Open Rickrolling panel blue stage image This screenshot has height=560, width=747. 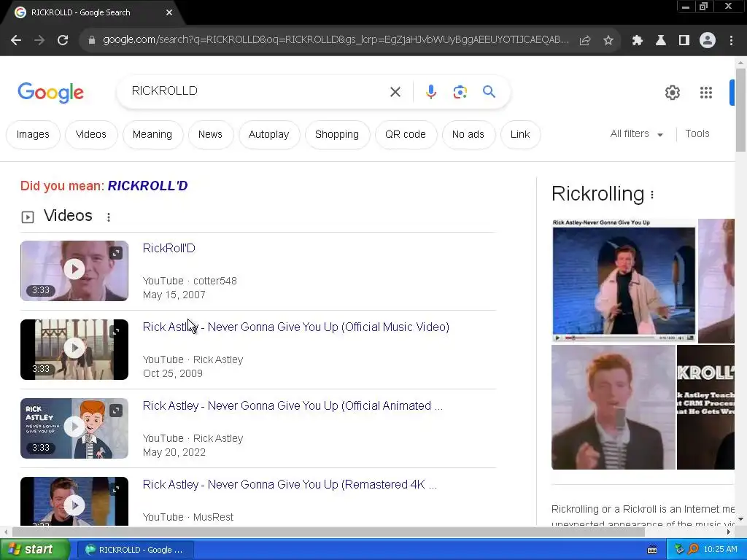(x=624, y=281)
